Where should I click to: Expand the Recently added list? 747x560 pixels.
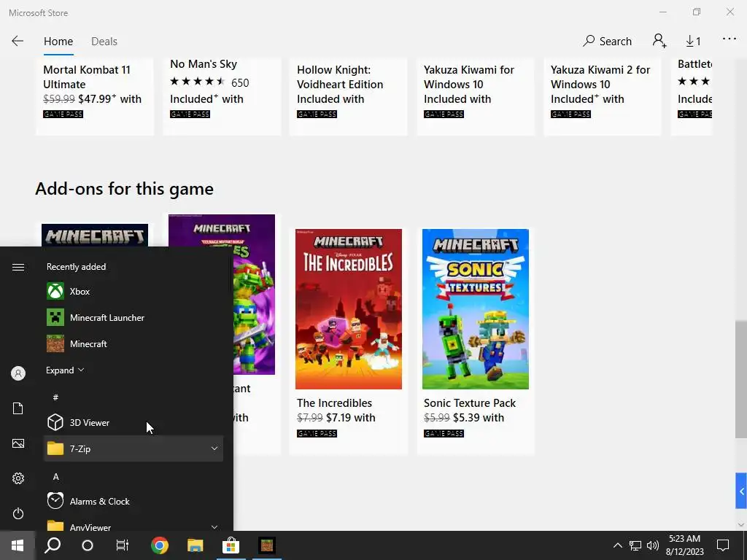(65, 370)
